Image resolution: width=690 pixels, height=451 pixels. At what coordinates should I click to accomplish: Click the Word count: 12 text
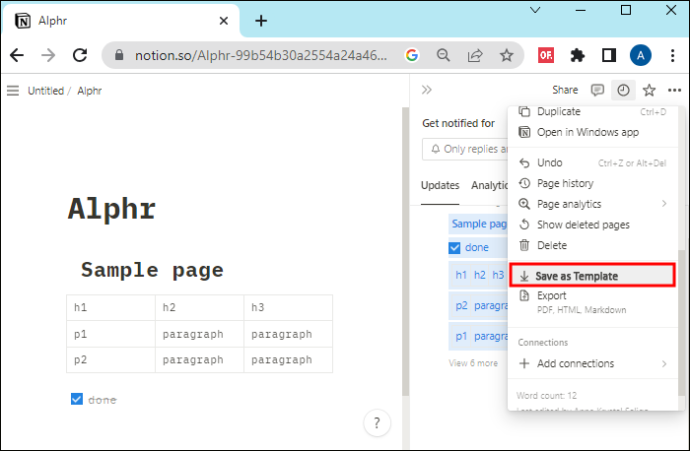pyautogui.click(x=547, y=396)
